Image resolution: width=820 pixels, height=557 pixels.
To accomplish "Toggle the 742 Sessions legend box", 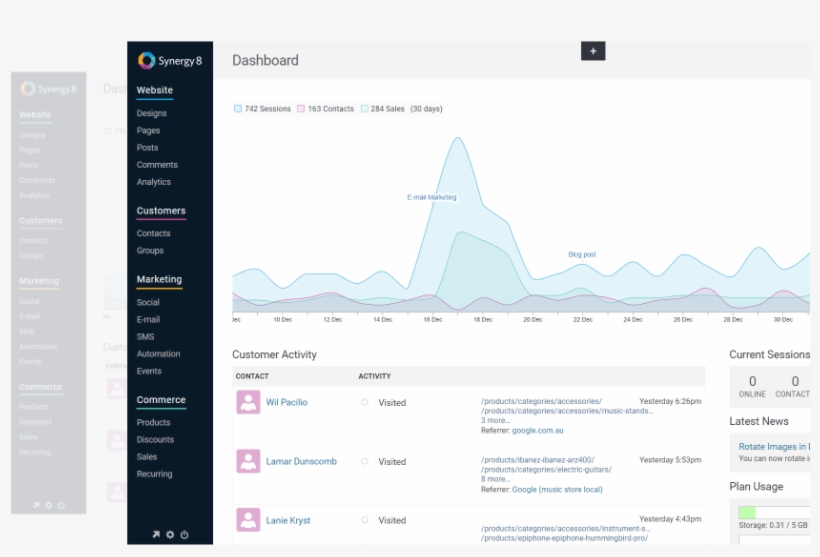I will (238, 109).
